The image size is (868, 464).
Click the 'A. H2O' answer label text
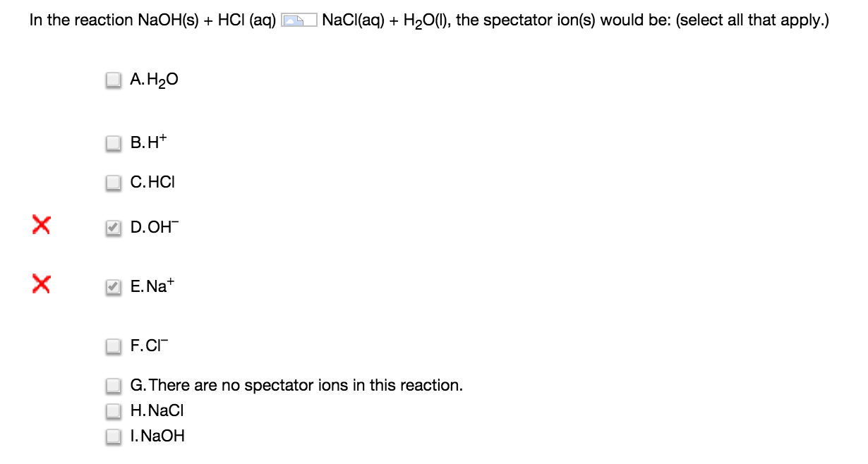(x=155, y=81)
